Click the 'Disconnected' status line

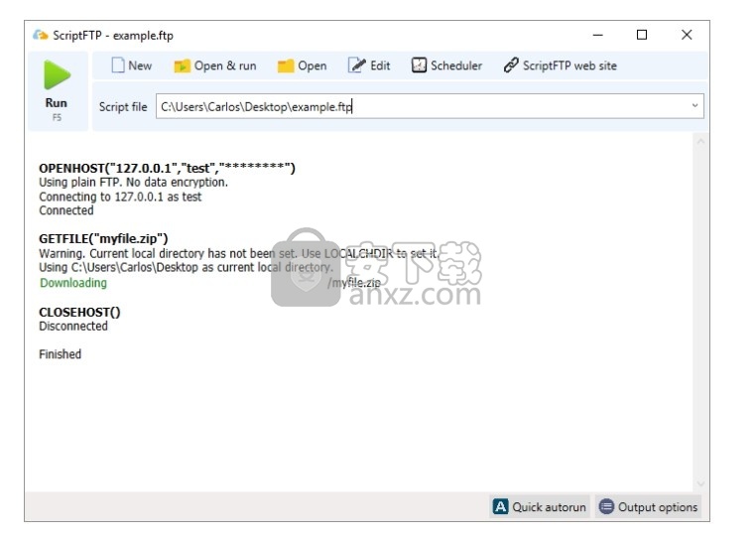(x=73, y=327)
